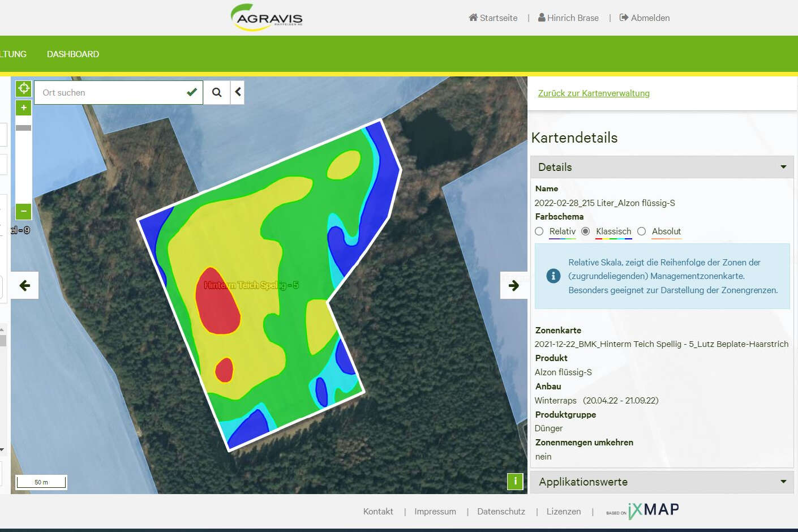Expand the Applikationswerte section
The image size is (798, 532).
click(x=662, y=482)
